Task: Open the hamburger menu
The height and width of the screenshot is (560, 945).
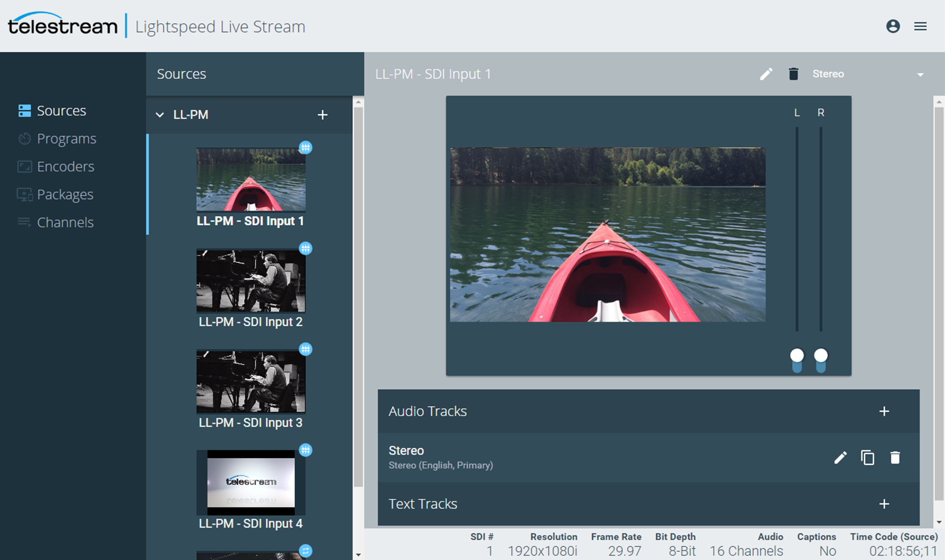Action: tap(921, 26)
